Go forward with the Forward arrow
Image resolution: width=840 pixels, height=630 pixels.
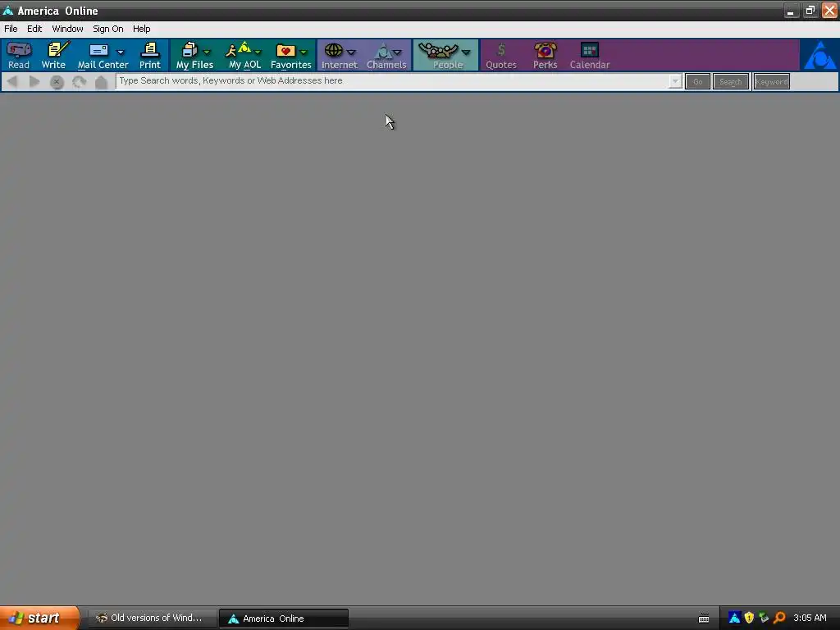pyautogui.click(x=34, y=81)
